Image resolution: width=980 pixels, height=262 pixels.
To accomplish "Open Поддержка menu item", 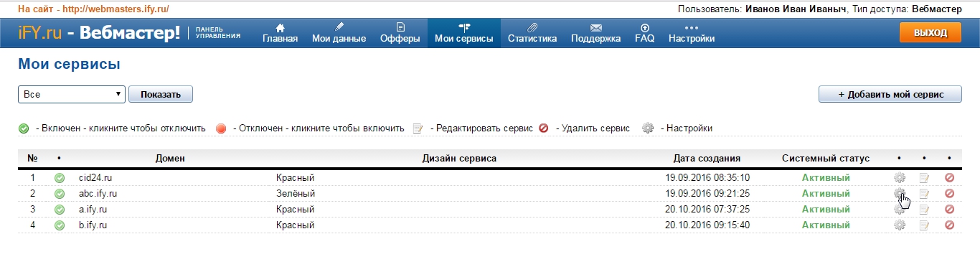I will click(596, 33).
